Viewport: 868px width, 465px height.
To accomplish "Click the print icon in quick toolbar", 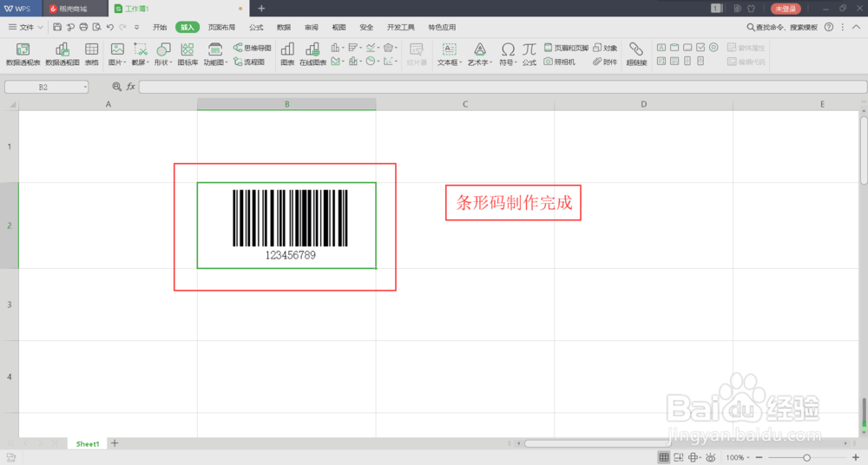I will [83, 27].
